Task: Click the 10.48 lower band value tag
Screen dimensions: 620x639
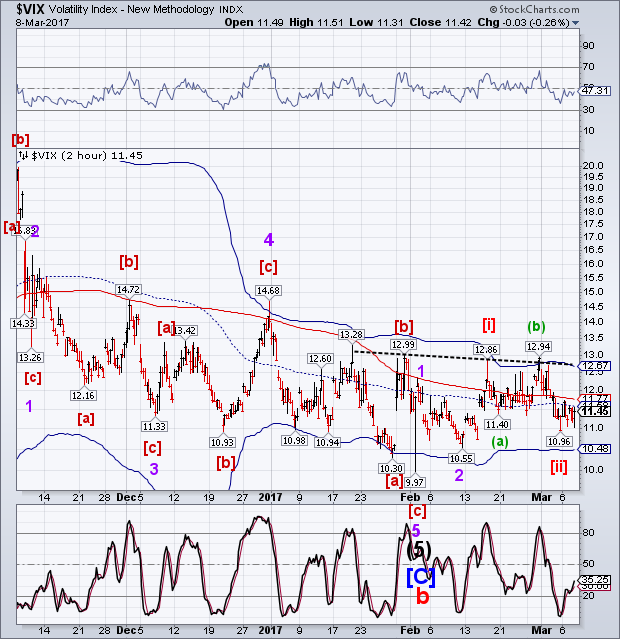Action: tap(595, 449)
